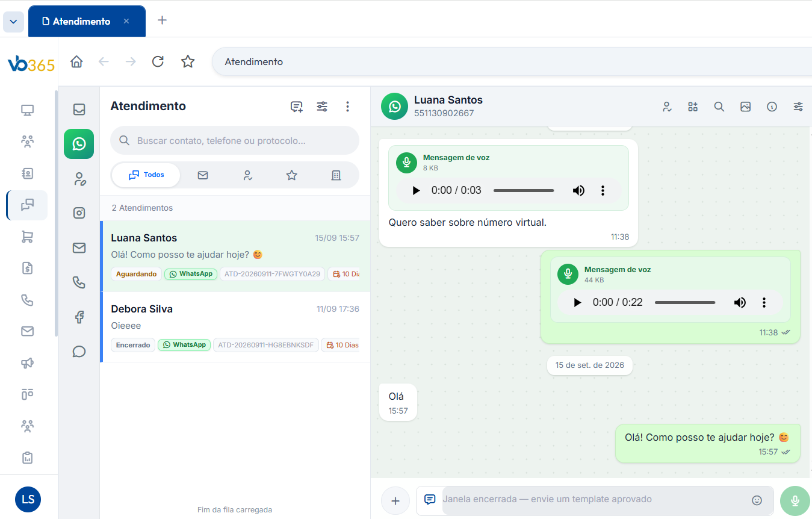This screenshot has width=812, height=519.
Task: Click the Aguardando status tag
Action: 137,274
